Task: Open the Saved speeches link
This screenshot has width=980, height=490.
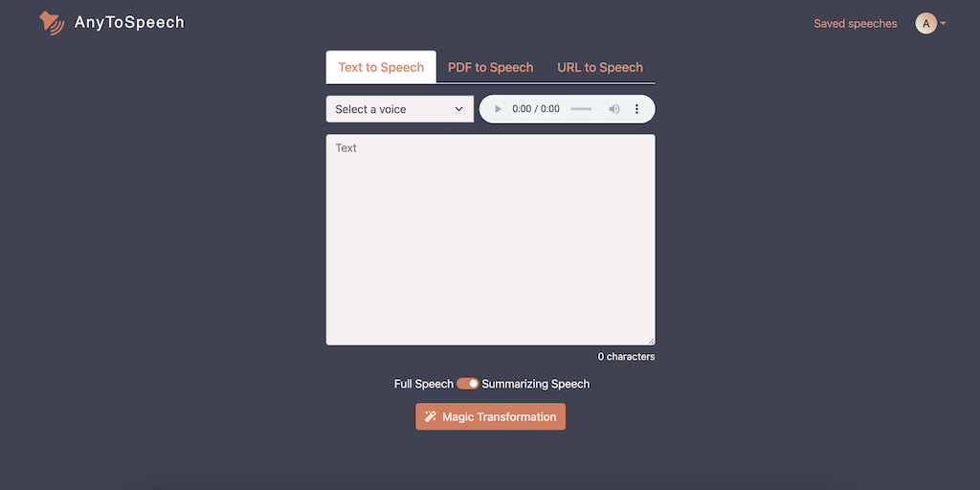Action: (x=855, y=24)
